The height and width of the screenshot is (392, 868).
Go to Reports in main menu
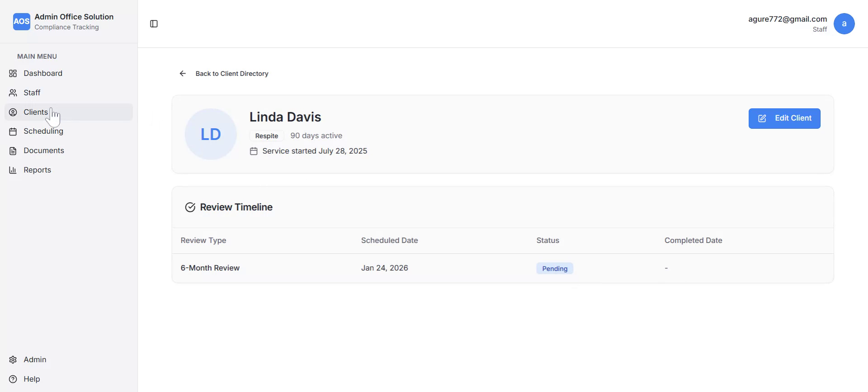click(x=37, y=170)
